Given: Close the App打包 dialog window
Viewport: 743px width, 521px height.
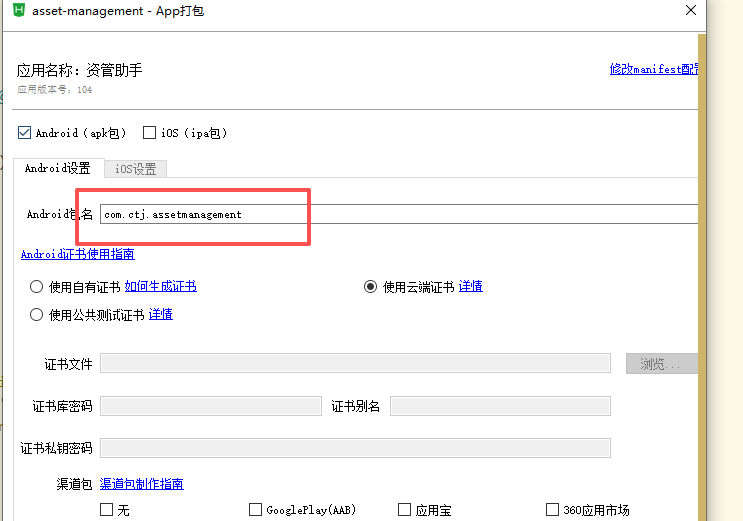Looking at the screenshot, I should (x=690, y=11).
